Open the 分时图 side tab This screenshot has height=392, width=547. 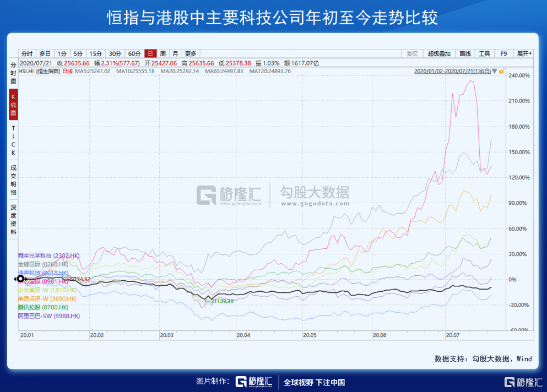pyautogui.click(x=13, y=73)
